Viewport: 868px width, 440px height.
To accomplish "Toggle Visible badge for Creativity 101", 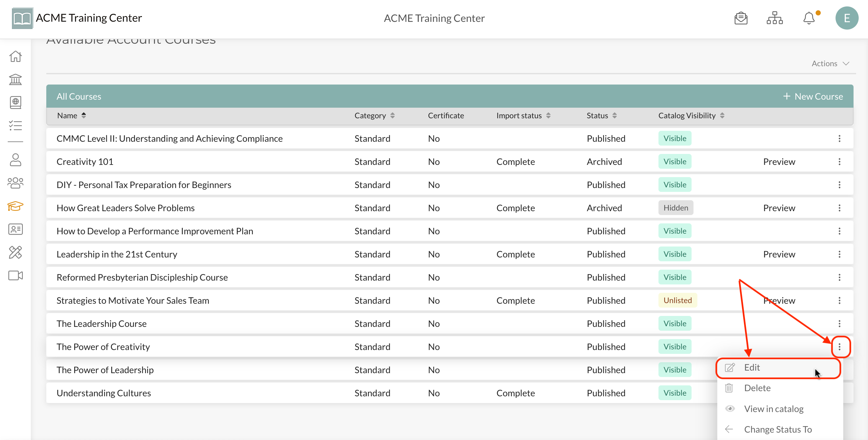I will point(675,161).
